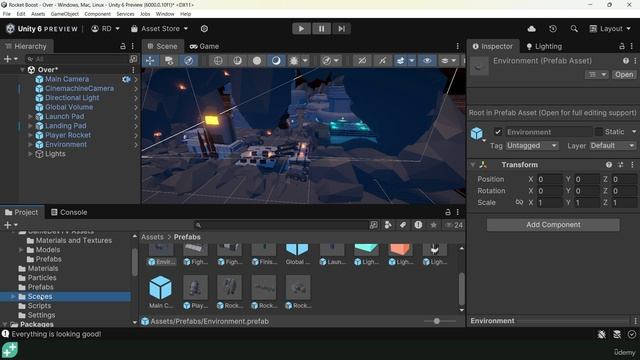This screenshot has width=640, height=360.
Task: Click the shaded wireframe sphere icon
Action: pyautogui.click(x=237, y=61)
